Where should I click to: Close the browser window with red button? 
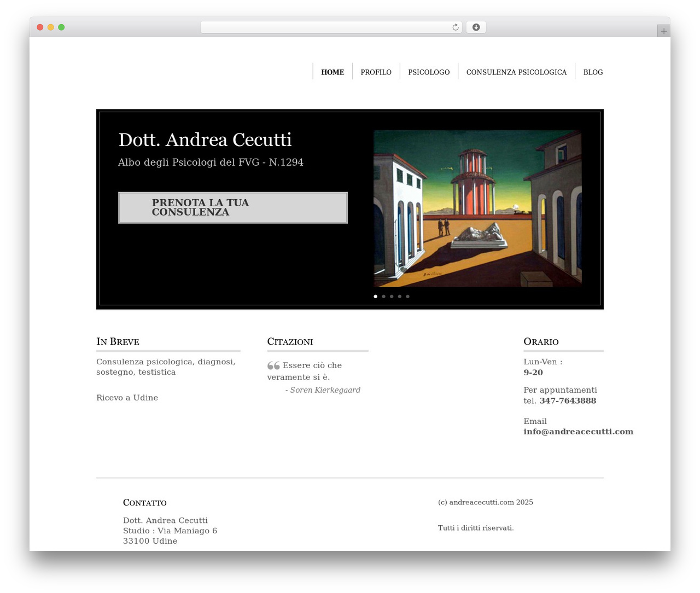(x=40, y=27)
